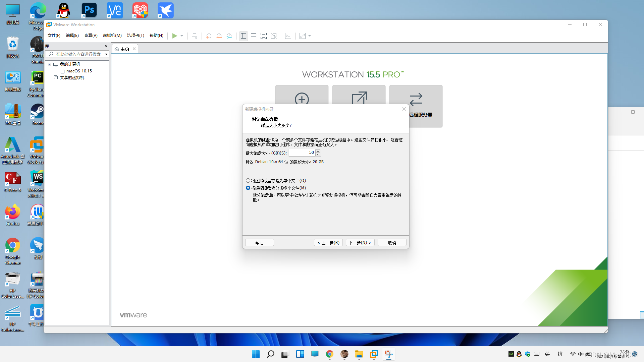This screenshot has width=644, height=362.
Task: Click the console view icon
Action: coord(288,36)
